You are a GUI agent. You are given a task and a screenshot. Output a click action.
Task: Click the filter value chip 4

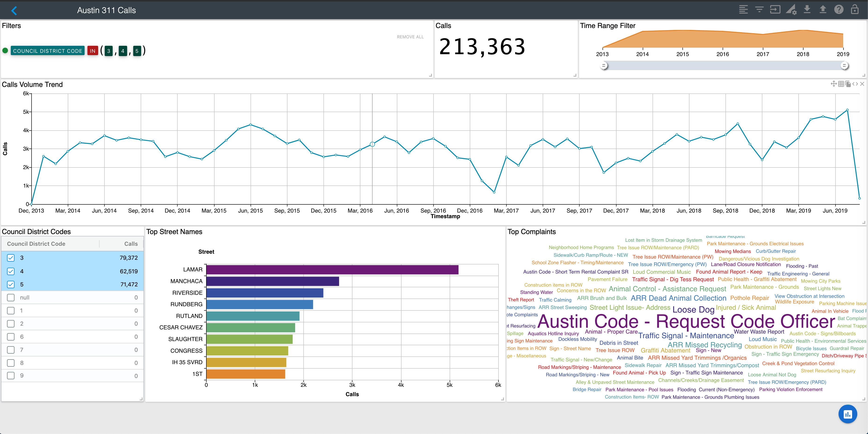(123, 51)
